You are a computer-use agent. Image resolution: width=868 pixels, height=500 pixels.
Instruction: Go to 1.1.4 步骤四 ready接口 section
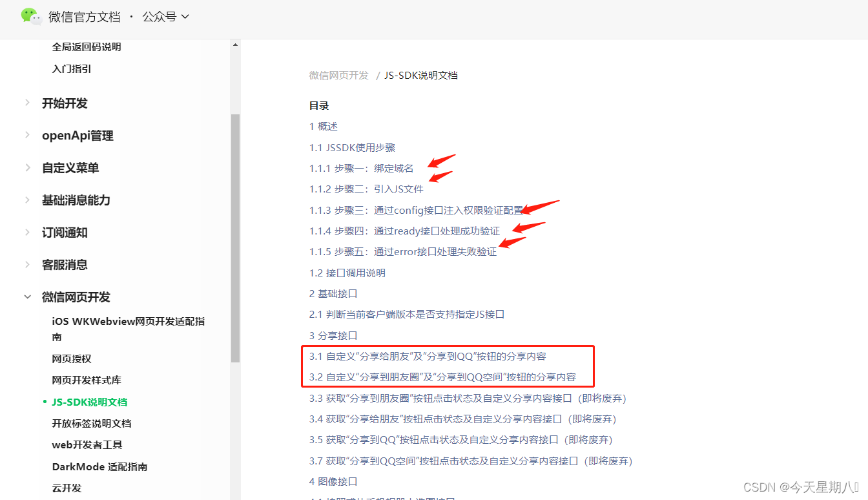(x=404, y=231)
